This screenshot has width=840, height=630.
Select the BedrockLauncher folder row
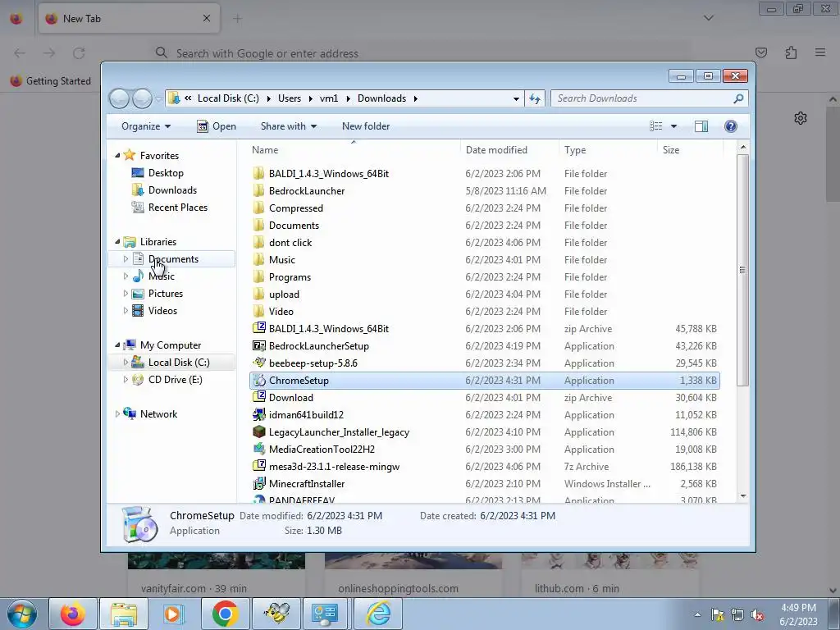[x=485, y=190]
